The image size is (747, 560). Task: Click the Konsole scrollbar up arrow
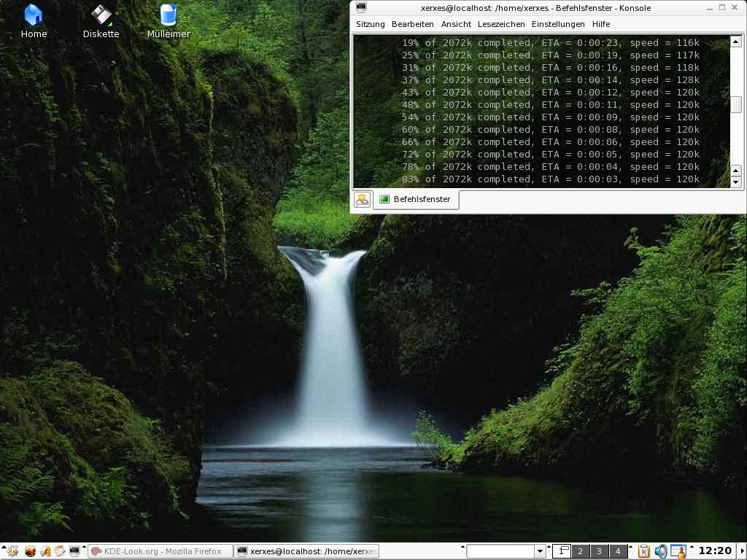pos(736,42)
